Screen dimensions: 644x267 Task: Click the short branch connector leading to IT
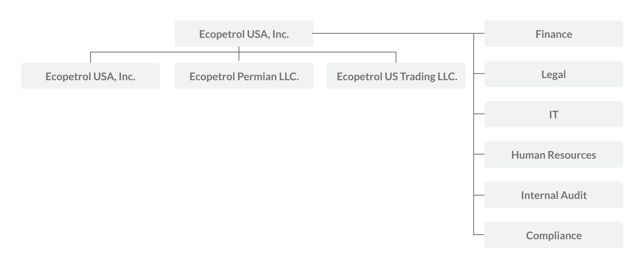(x=479, y=114)
